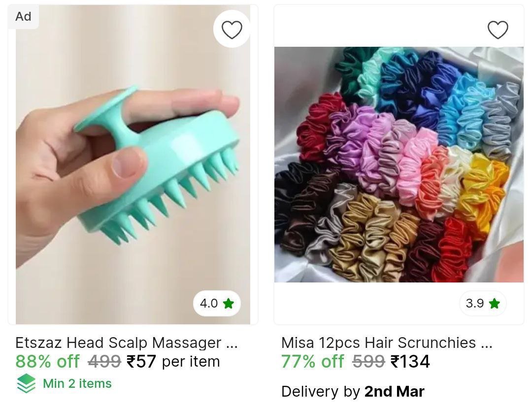Click the ₹57 per item price
The image size is (532, 405).
point(173,361)
